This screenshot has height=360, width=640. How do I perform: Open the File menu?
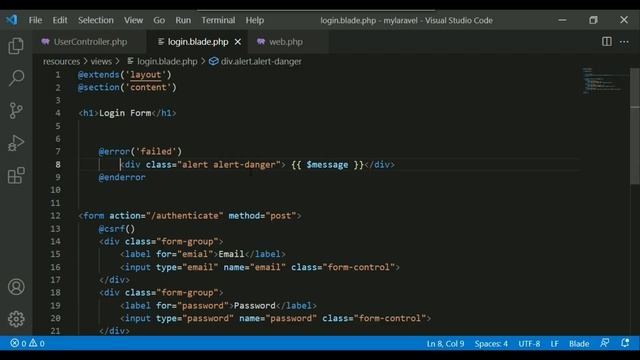[35, 20]
